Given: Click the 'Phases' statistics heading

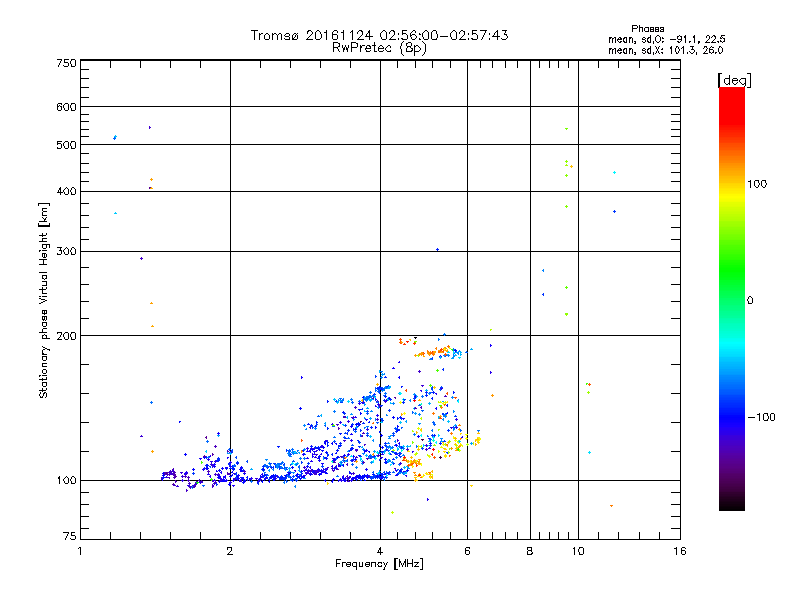Looking at the screenshot, I should [x=647, y=29].
